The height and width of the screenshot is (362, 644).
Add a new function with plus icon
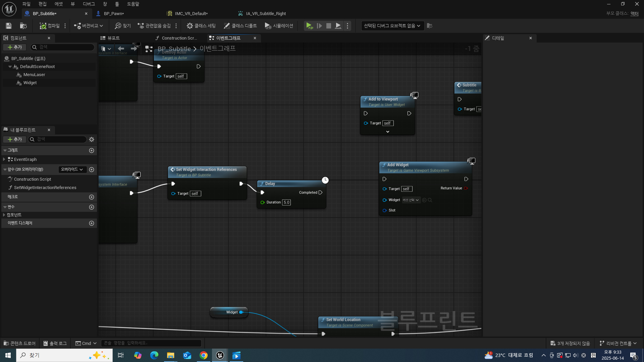[92, 170]
